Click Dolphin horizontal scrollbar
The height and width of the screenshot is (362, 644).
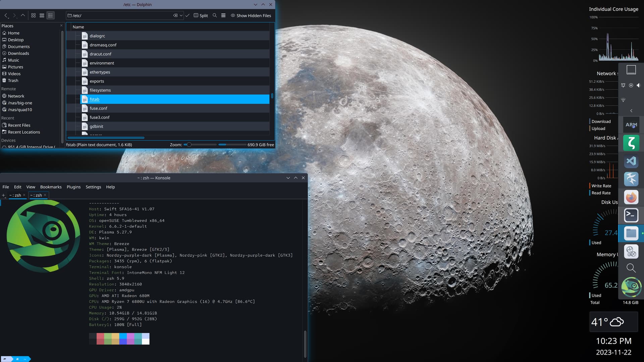click(x=106, y=138)
